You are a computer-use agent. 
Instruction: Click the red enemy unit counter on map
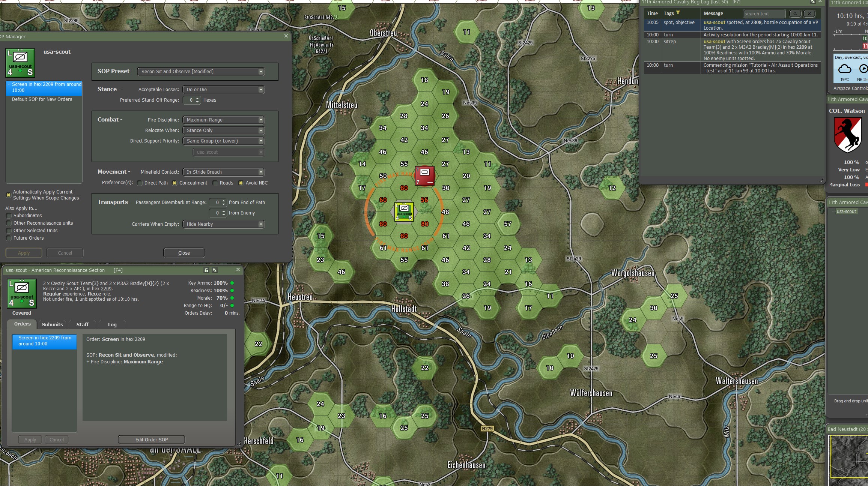(424, 176)
